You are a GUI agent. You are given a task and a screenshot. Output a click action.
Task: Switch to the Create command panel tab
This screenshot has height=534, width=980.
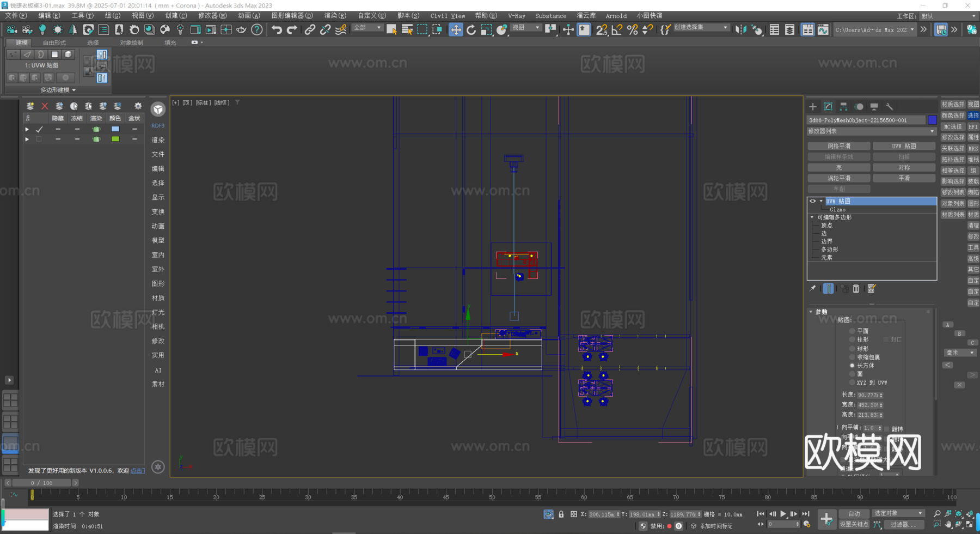pyautogui.click(x=813, y=106)
